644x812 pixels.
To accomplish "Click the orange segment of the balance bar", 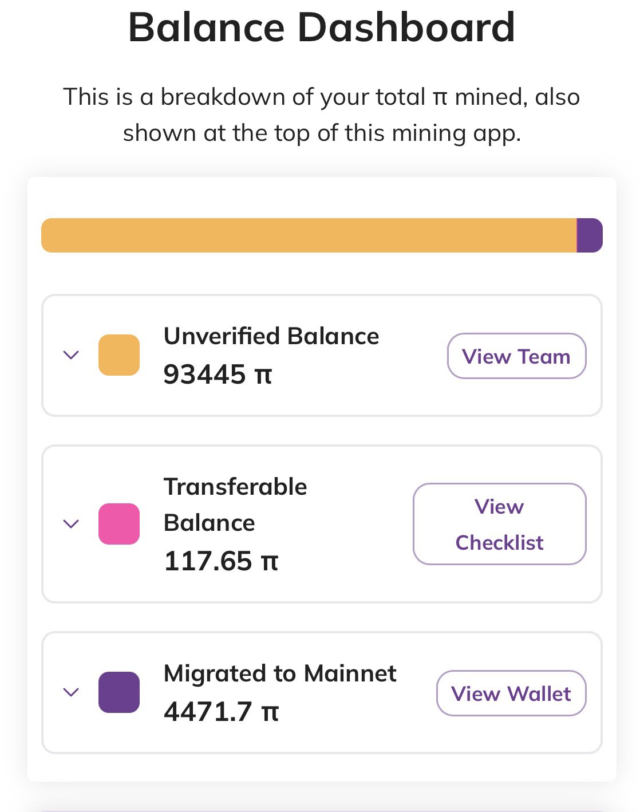I will pos(309,235).
